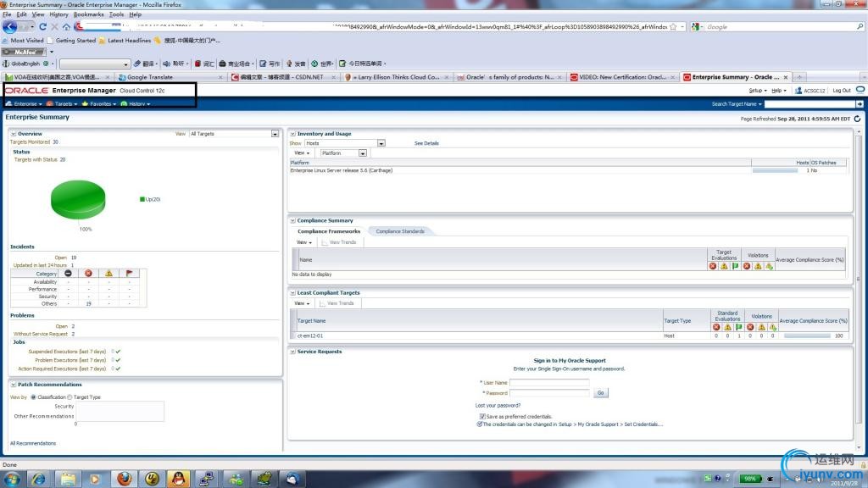Click the ACSGC12 user icon
This screenshot has height=488, width=868.
[x=798, y=90]
